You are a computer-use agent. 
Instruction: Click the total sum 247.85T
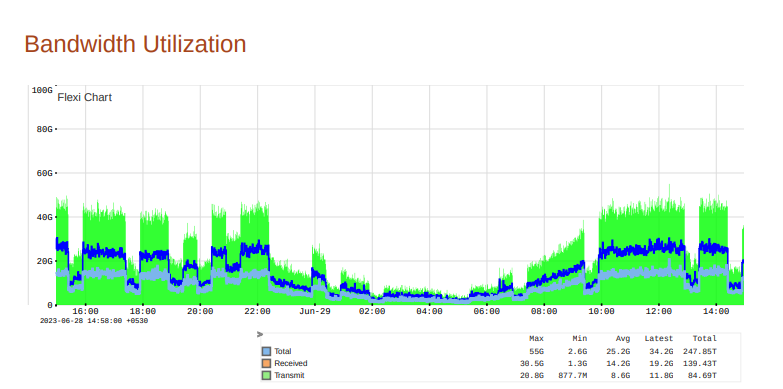click(x=700, y=352)
